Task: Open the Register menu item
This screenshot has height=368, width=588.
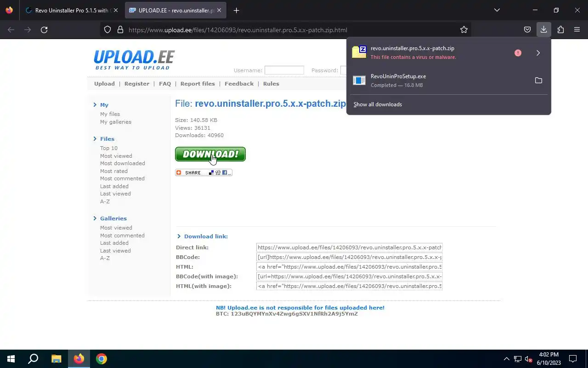Action: 137,84
